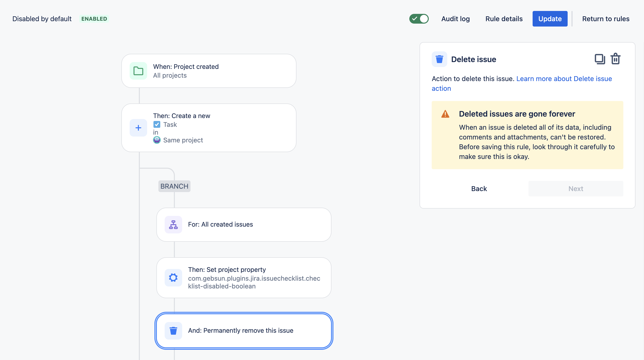Viewport: 644px width, 360px height.
Task: Click the Same project avatar icon
Action: (x=157, y=140)
